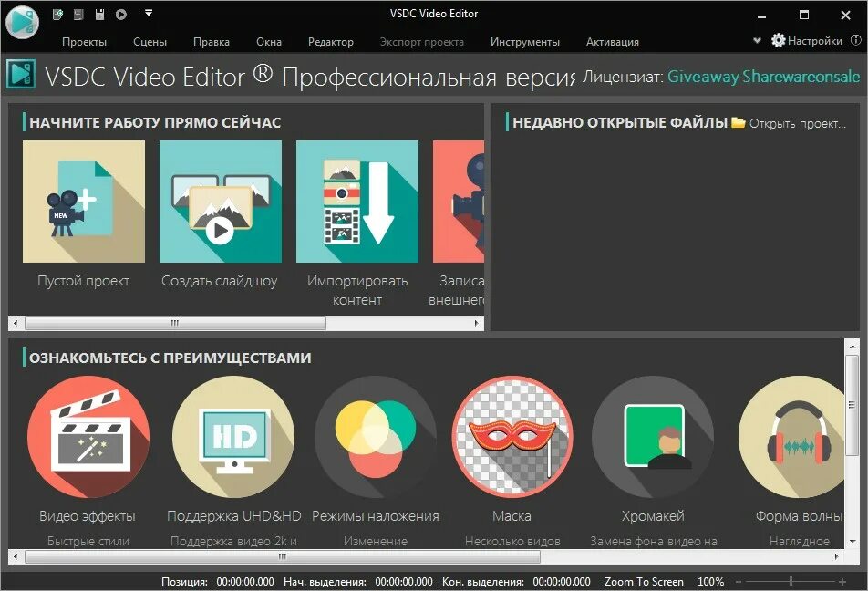Click the Хромакей green screen icon
Viewport: 868px width, 591px height.
pos(653,437)
